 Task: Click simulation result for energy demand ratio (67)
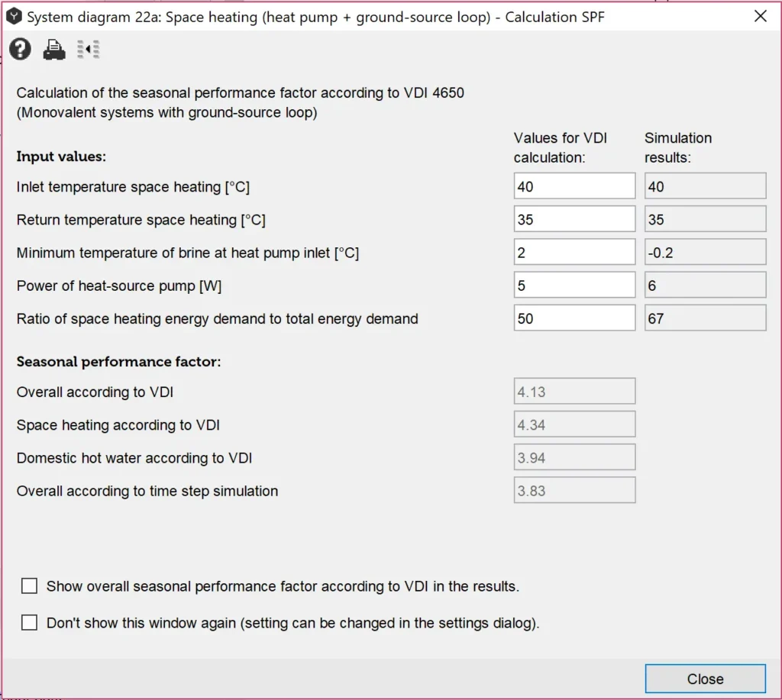705,318
